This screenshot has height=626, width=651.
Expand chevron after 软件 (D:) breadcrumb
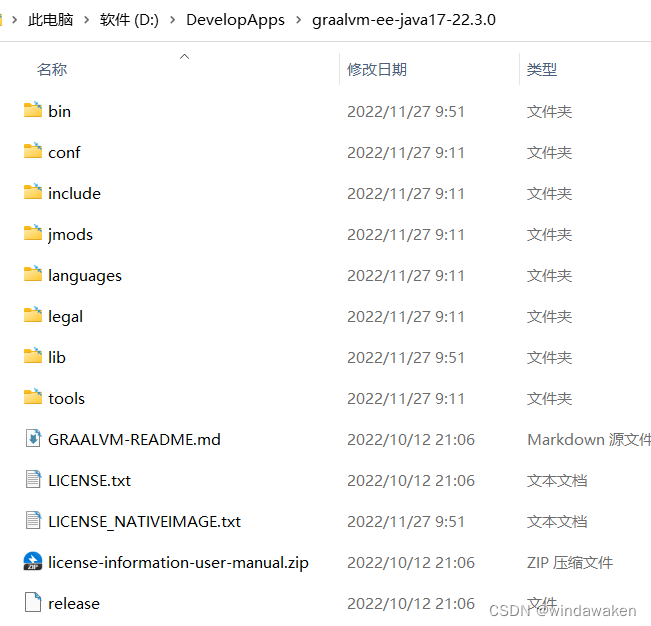pyautogui.click(x=172, y=20)
